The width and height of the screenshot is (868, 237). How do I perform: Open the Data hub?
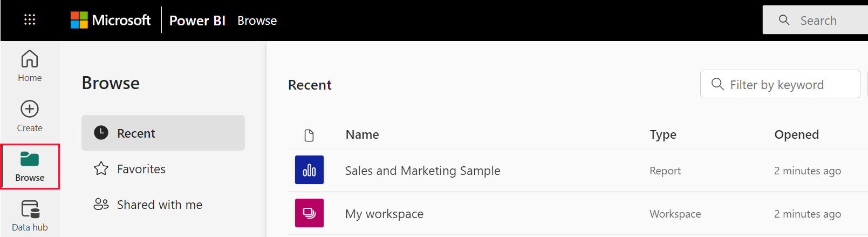(30, 216)
